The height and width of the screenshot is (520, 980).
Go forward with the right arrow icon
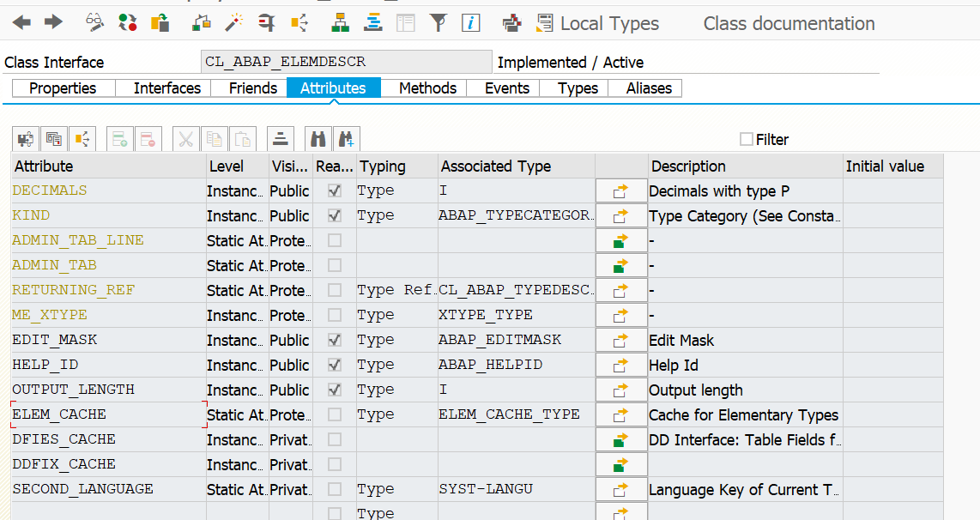pyautogui.click(x=54, y=22)
